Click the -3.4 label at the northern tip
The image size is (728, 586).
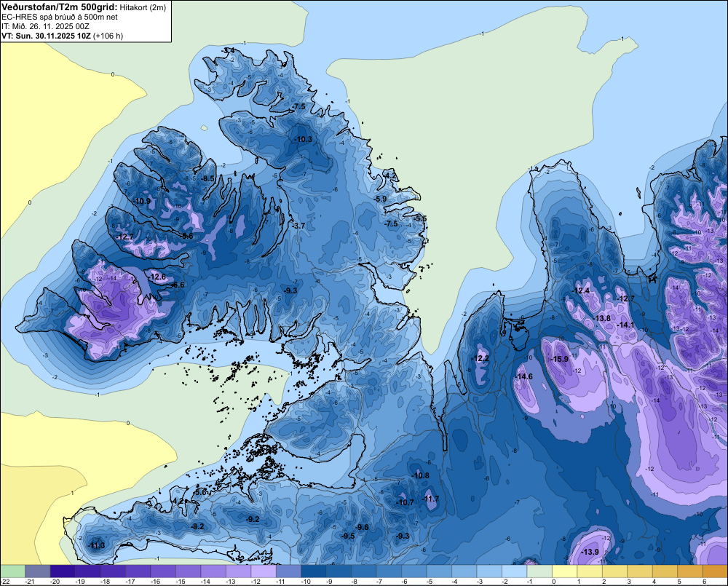coord(228,51)
